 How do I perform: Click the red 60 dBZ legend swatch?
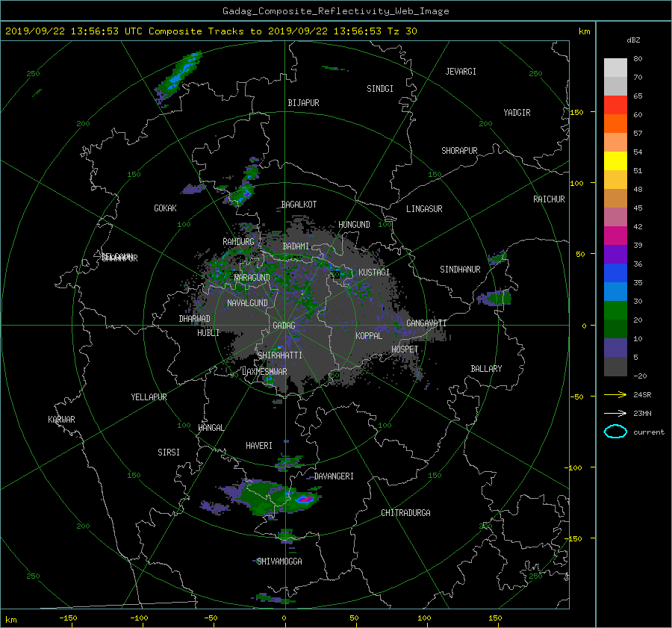(x=615, y=105)
